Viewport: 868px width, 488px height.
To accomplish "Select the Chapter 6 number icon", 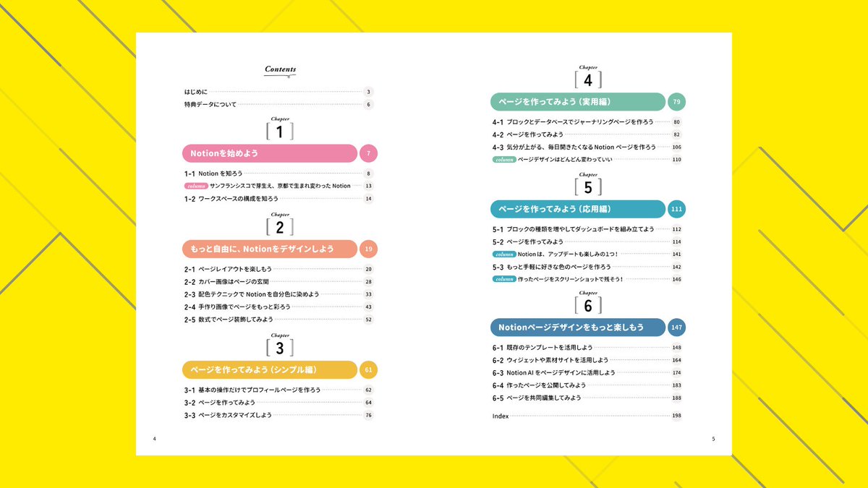I will pyautogui.click(x=587, y=305).
